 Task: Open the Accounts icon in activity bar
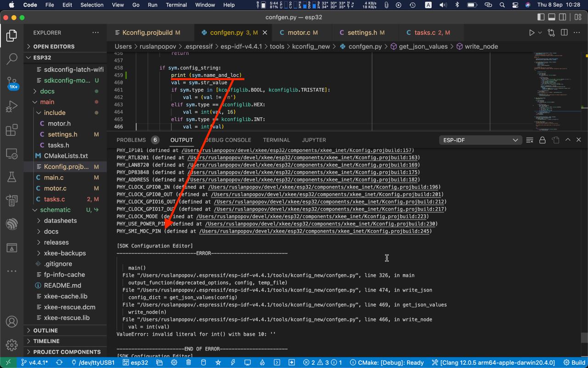[x=12, y=322]
